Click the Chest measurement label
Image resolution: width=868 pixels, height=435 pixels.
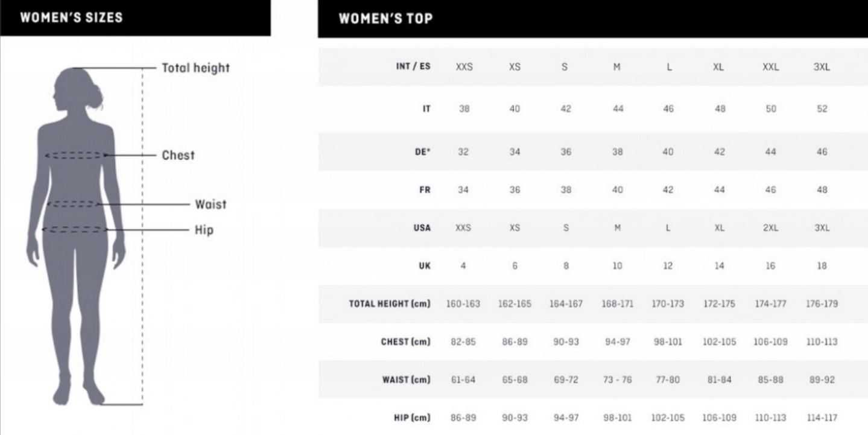tap(178, 155)
